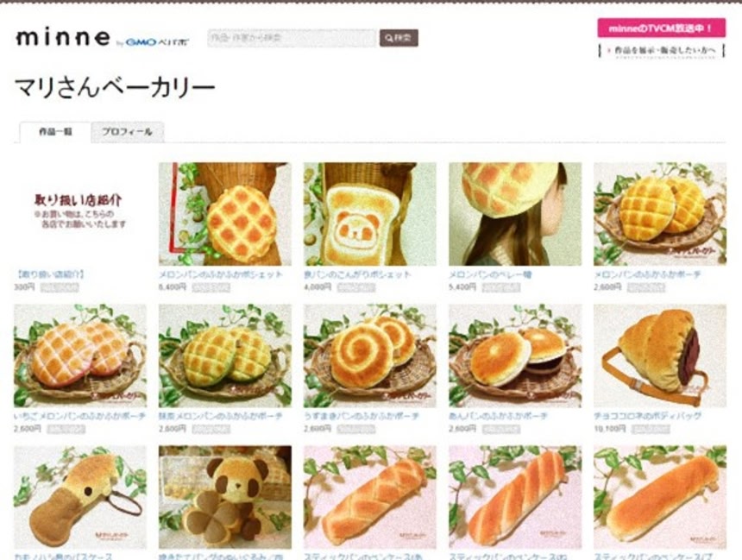This screenshot has height=560, width=742.
Task: Open the swirl bread pouch thumbnail
Action: point(370,356)
